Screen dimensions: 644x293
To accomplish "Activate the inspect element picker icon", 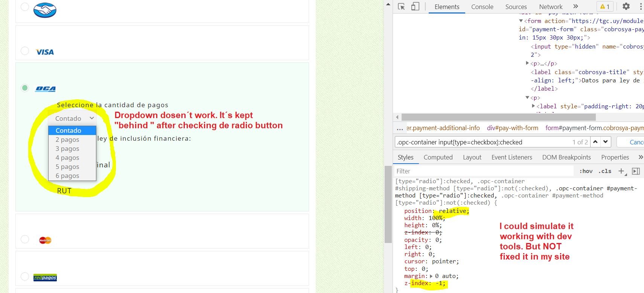I will coord(401,6).
